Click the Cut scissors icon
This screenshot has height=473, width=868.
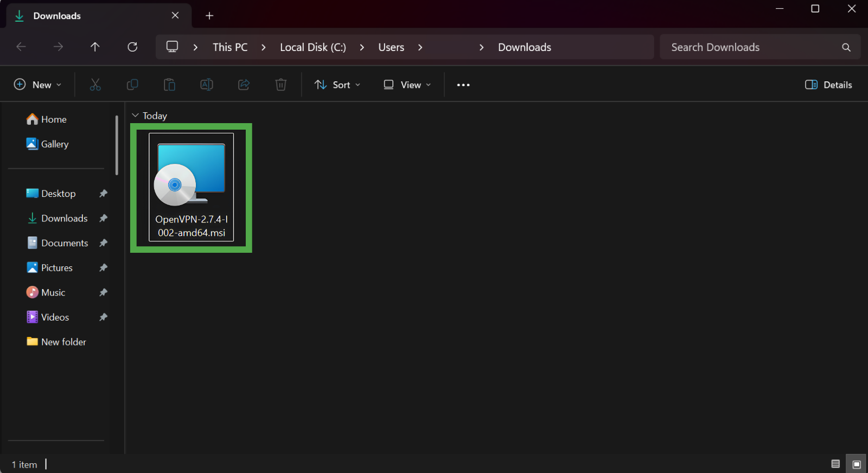(x=95, y=85)
